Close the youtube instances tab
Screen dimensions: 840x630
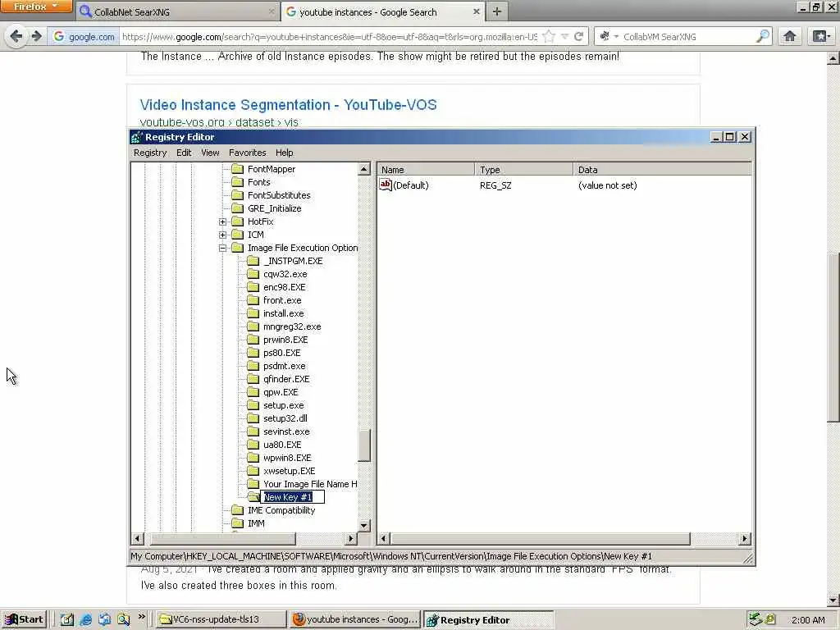(x=477, y=11)
